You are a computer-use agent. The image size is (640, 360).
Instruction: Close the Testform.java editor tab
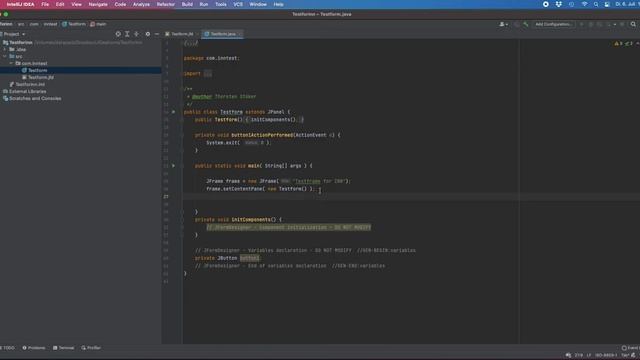(x=240, y=34)
